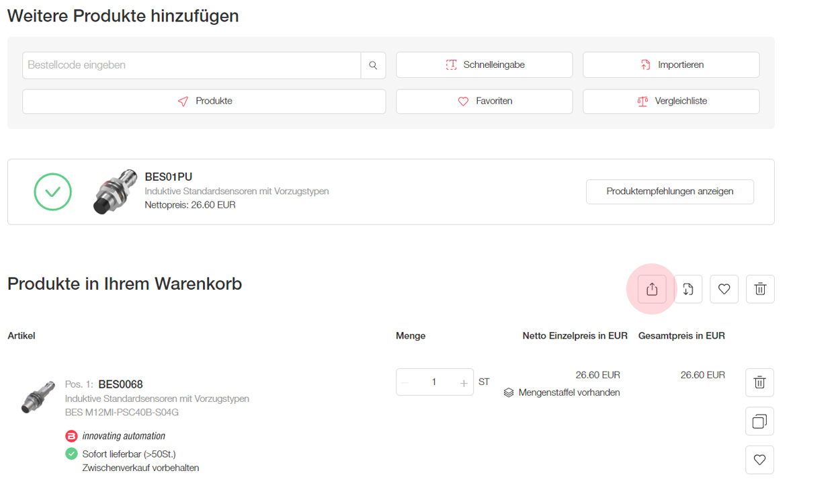Viewport: 838px width, 504px height.
Task: Click the Importieren button
Action: (671, 65)
